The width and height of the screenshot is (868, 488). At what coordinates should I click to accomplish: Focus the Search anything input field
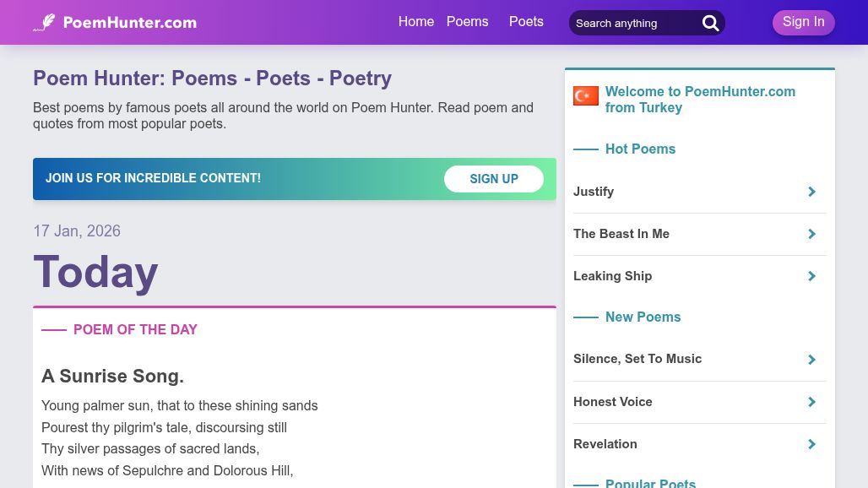[x=633, y=24]
